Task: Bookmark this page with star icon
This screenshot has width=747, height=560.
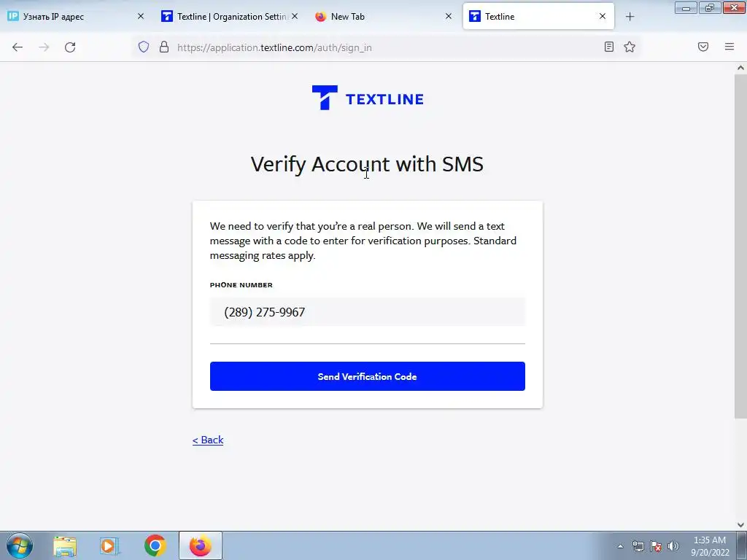Action: pos(630,47)
